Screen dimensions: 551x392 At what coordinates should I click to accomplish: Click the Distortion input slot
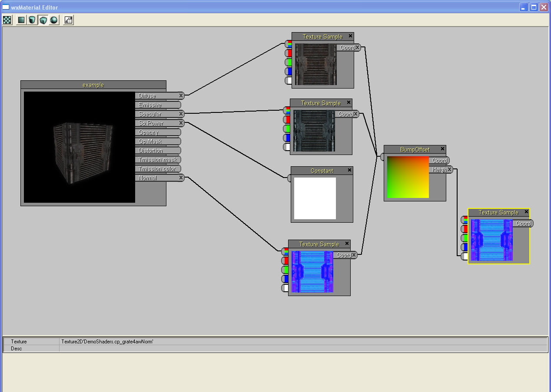tap(158, 151)
